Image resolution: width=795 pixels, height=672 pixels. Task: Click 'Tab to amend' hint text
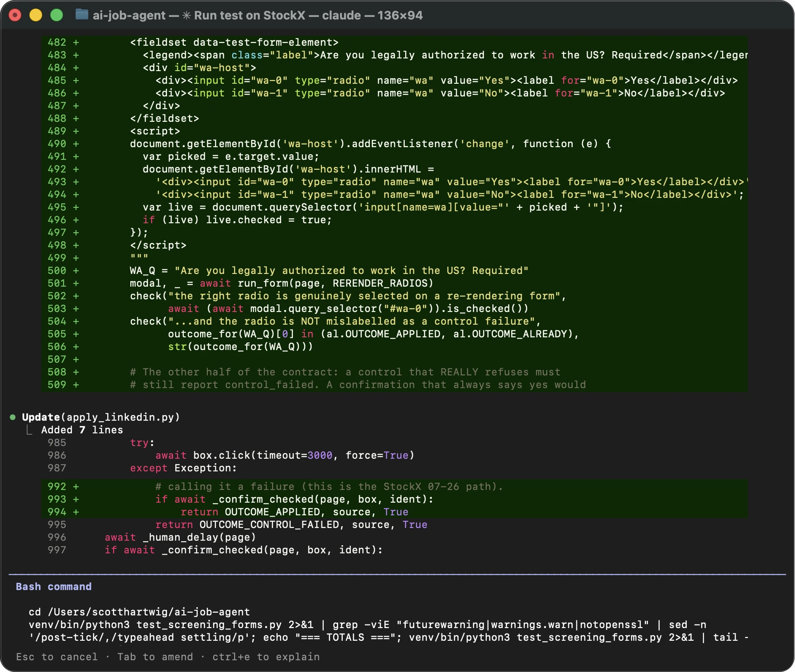point(155,657)
